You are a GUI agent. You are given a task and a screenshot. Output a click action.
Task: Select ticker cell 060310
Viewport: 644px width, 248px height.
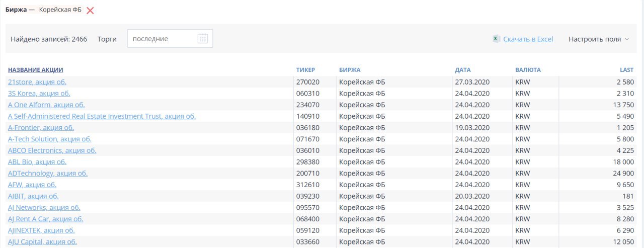308,93
